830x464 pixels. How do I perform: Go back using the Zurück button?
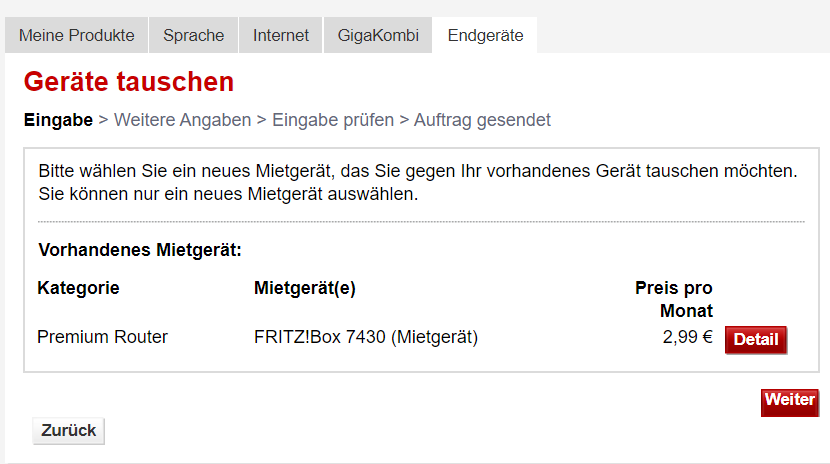(68, 430)
